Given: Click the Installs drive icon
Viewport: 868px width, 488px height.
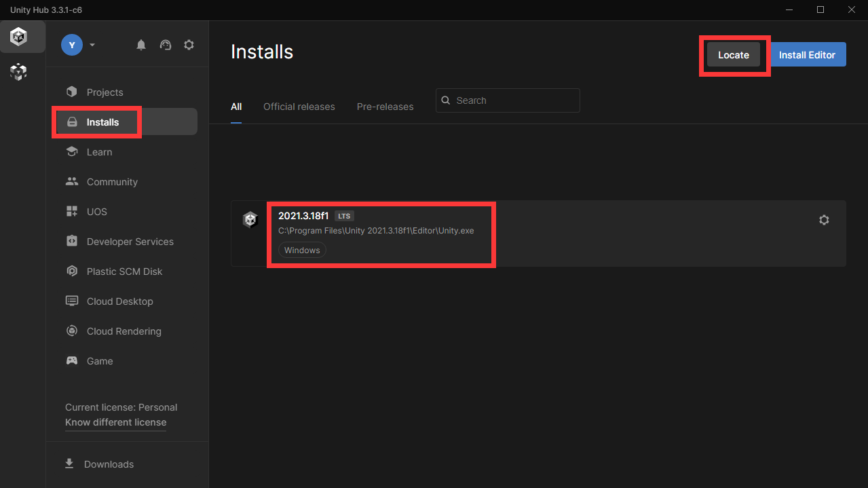Looking at the screenshot, I should point(71,122).
